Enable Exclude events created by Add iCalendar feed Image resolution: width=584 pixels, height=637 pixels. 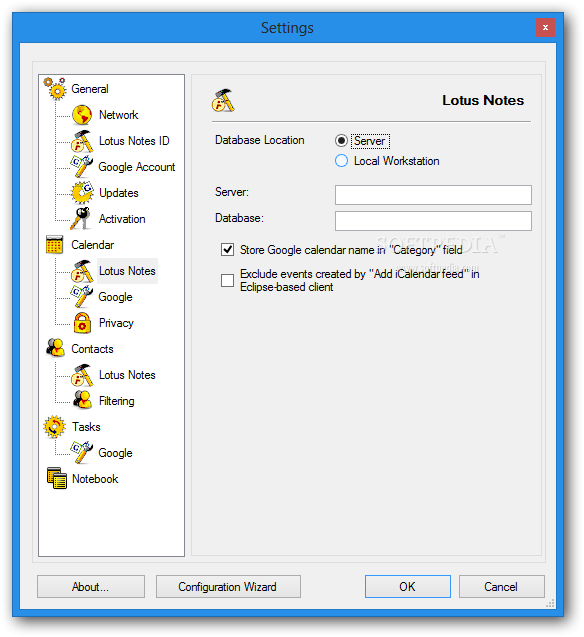(x=227, y=280)
